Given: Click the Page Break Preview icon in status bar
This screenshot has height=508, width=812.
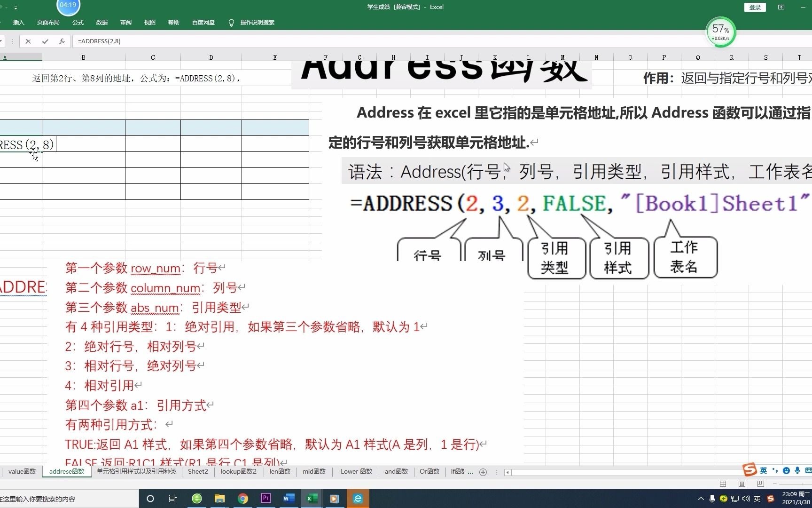Looking at the screenshot, I should (760, 484).
